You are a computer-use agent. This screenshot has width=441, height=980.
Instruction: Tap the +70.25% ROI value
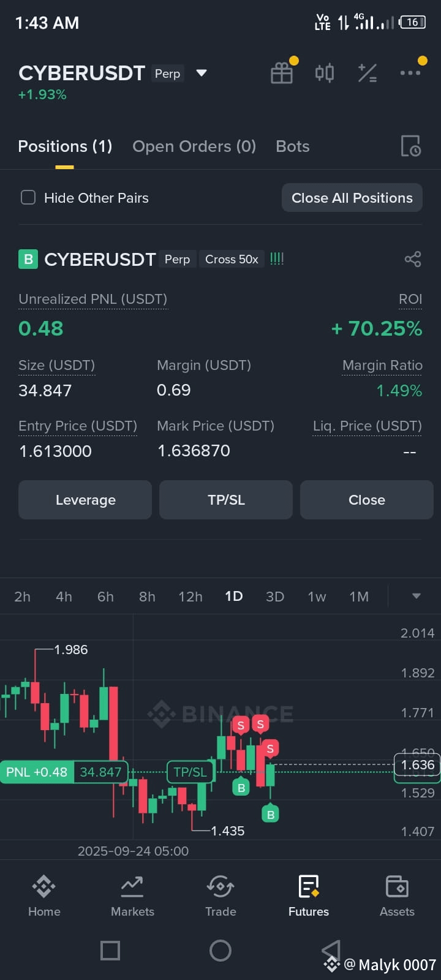point(377,328)
